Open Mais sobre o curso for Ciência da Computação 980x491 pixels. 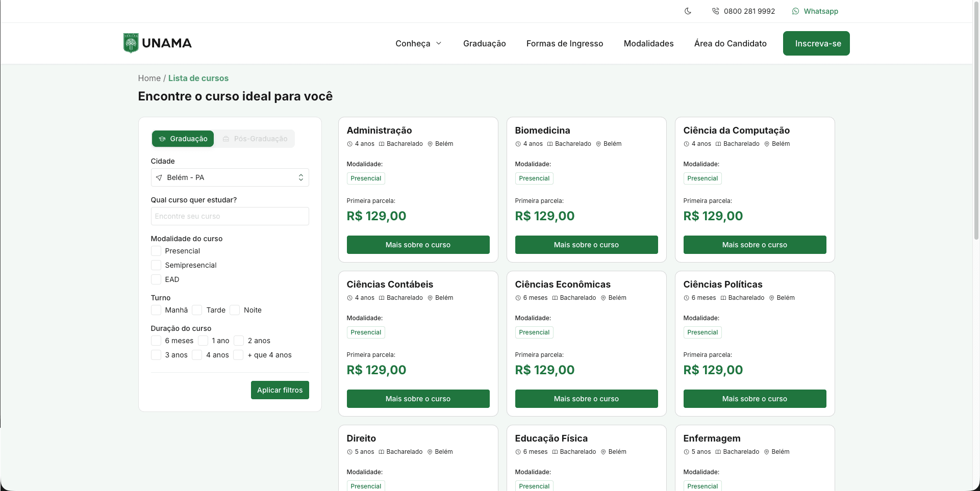coord(755,245)
